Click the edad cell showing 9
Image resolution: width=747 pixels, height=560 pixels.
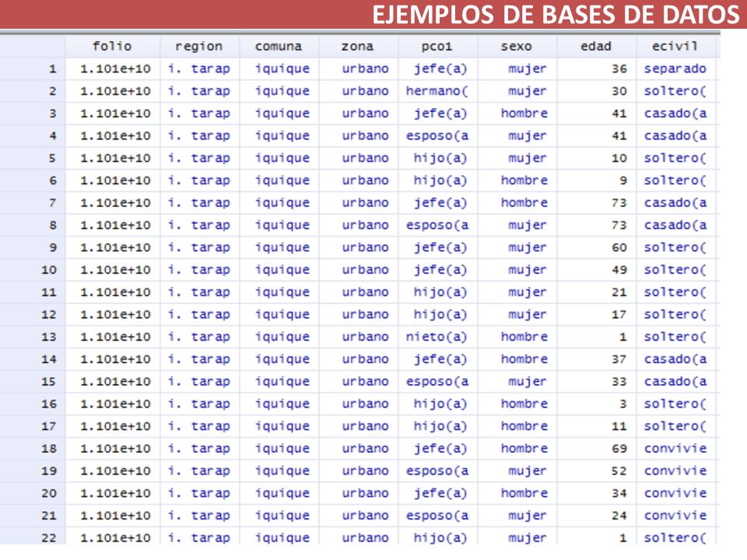[597, 180]
